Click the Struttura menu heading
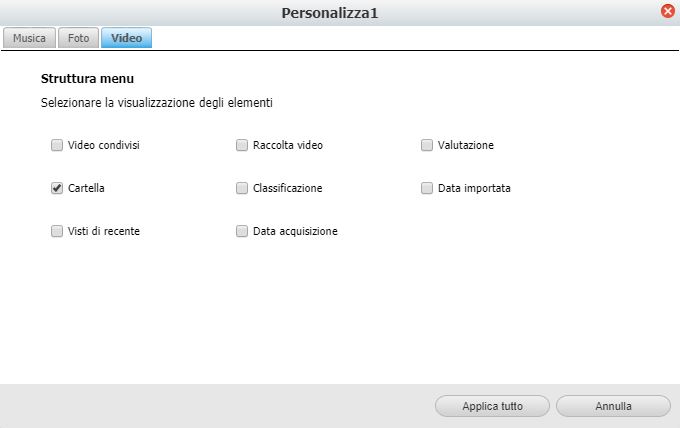The image size is (680, 428). click(x=87, y=78)
